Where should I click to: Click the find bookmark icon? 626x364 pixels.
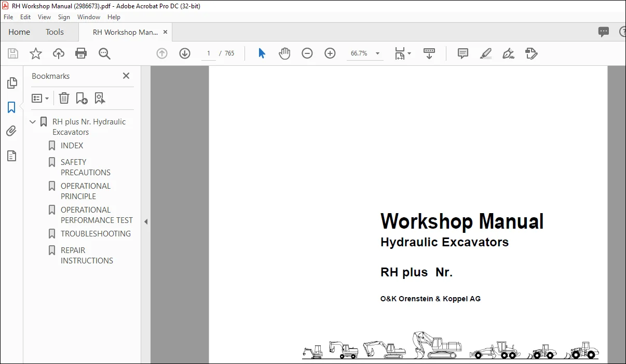pos(100,98)
